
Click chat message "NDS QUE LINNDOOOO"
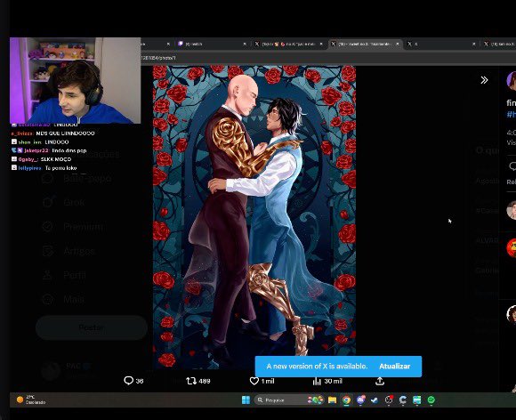[65, 133]
